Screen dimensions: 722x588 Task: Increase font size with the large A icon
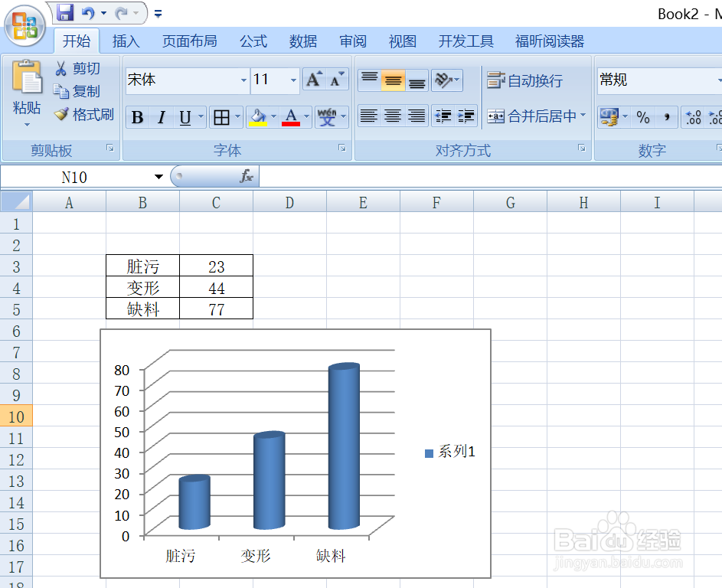(314, 80)
